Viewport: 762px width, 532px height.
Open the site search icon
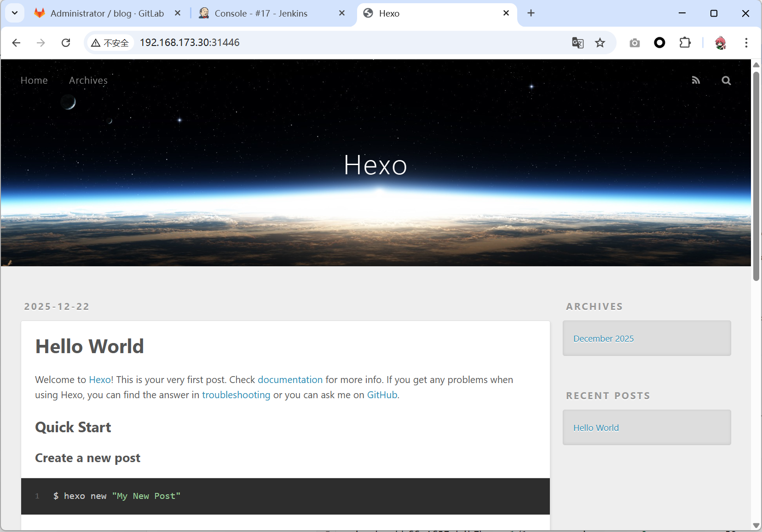click(726, 80)
